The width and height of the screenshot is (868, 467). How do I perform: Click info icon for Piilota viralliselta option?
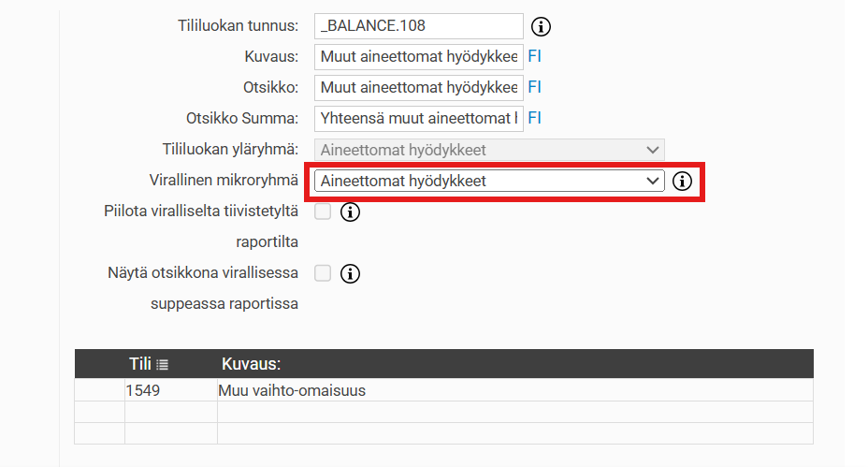pyautogui.click(x=351, y=212)
